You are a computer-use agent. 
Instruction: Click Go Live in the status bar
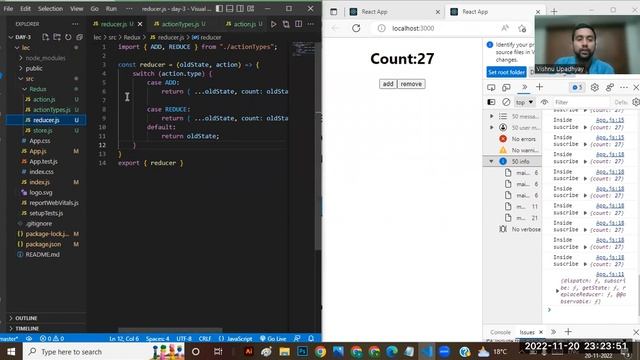tap(273, 339)
